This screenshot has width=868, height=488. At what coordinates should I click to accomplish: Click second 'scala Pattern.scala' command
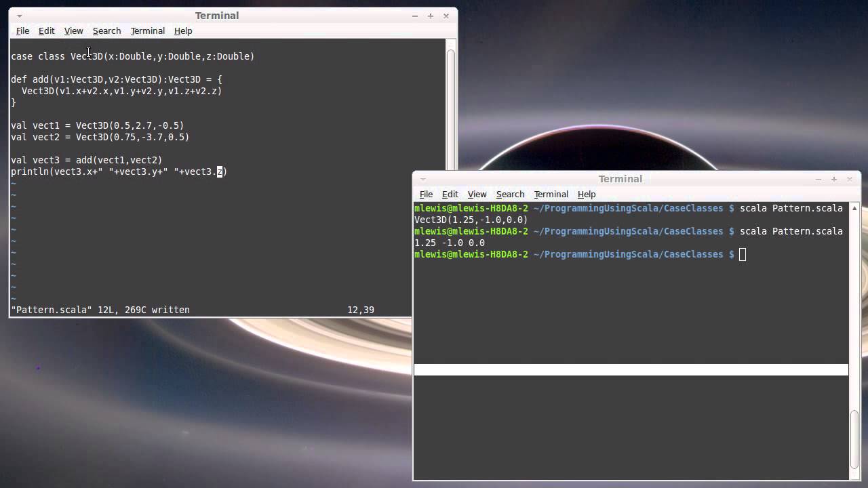791,231
